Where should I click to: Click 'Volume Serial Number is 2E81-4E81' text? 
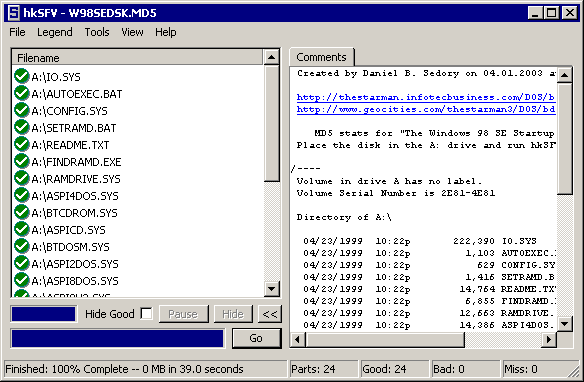[x=396, y=193]
